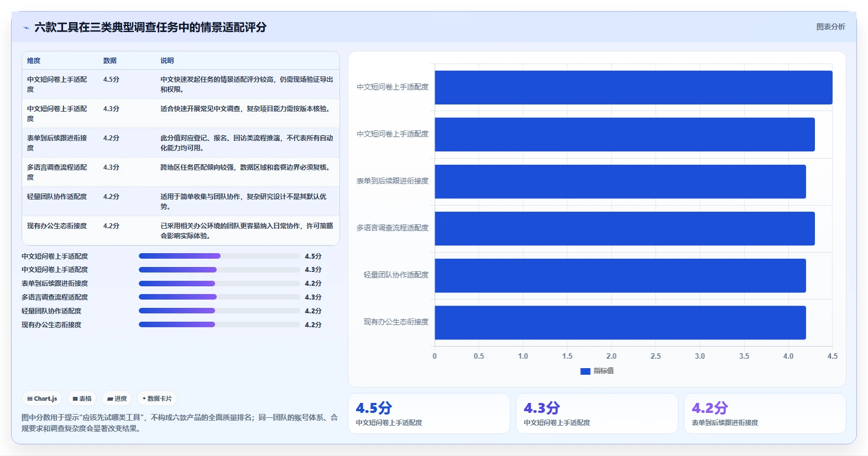Click the chart bar for 多语言调查流程适配度
The image size is (868, 456).
click(x=624, y=228)
